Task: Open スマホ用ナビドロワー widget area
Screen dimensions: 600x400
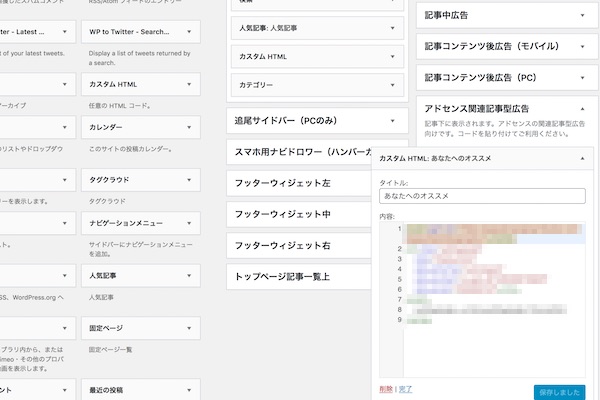Action: click(299, 152)
